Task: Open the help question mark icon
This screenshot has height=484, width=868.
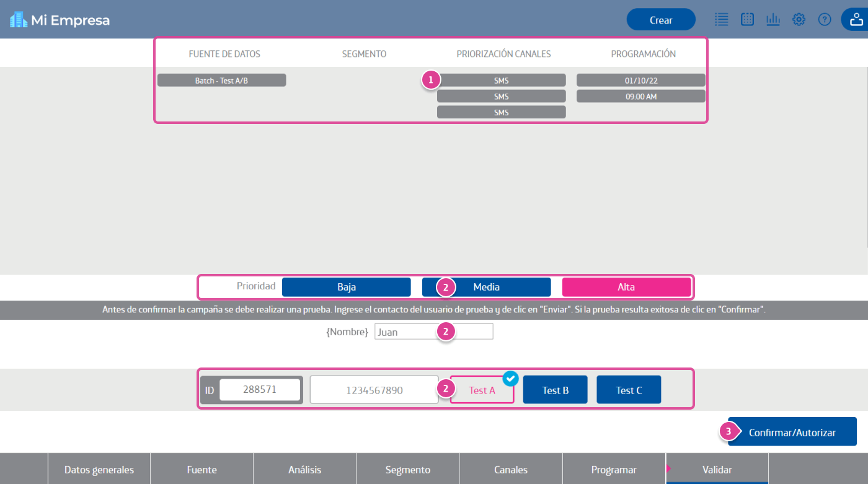Action: click(825, 19)
